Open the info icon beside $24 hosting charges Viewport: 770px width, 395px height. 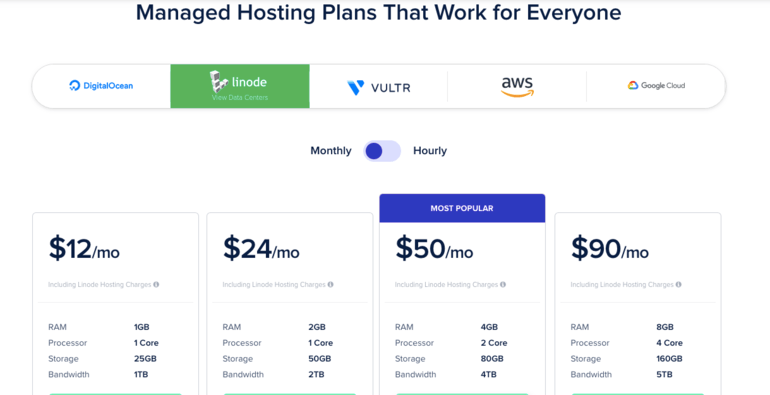click(x=330, y=284)
